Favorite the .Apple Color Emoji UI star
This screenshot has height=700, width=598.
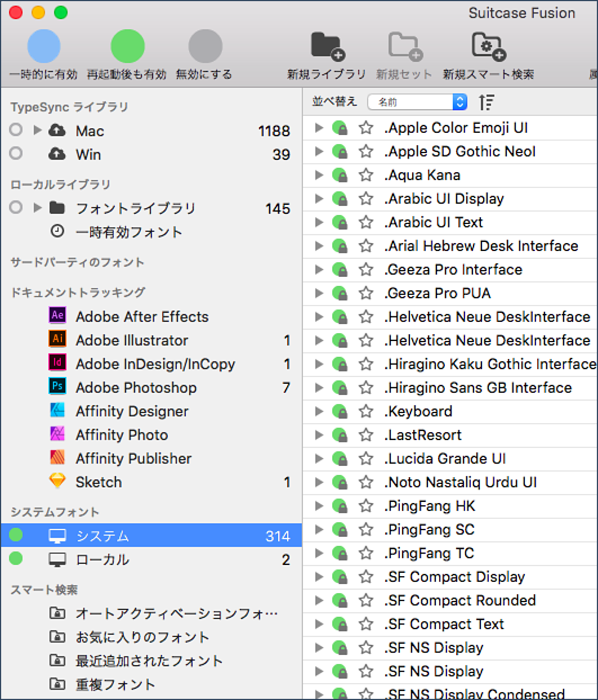pyautogui.click(x=366, y=128)
